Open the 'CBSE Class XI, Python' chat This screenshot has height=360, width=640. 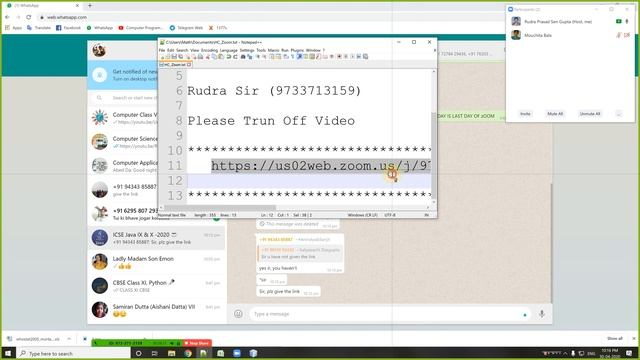click(x=156, y=286)
